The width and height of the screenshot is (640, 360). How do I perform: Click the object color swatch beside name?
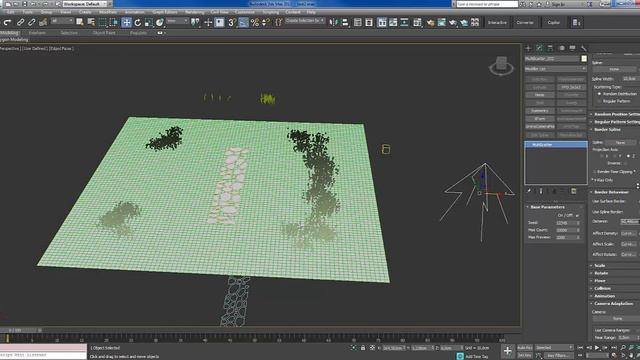[x=584, y=59]
